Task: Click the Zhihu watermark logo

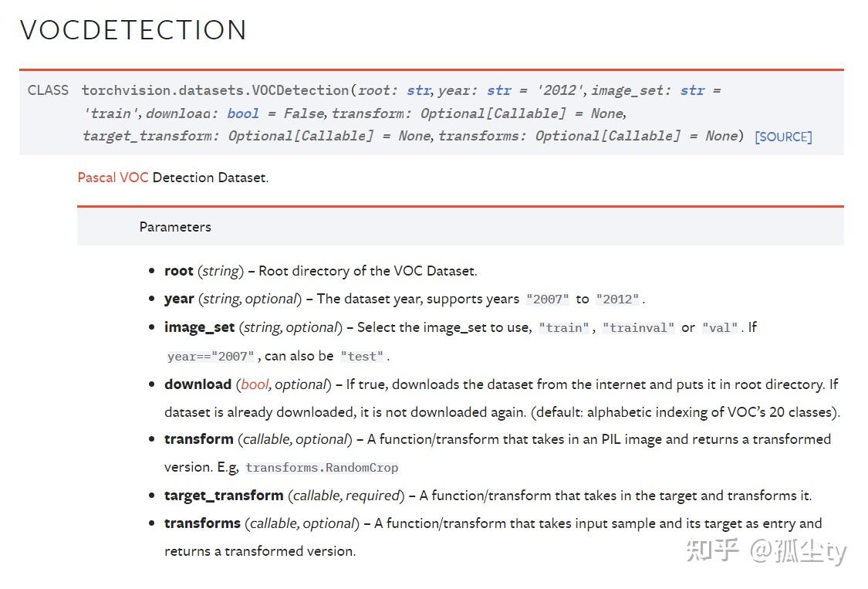Action: click(713, 550)
